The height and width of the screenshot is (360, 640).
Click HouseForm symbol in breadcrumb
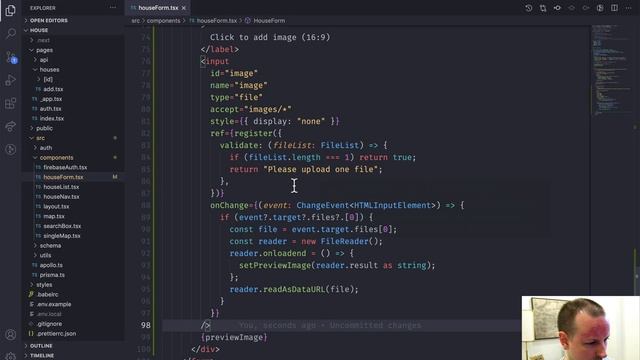pos(269,20)
